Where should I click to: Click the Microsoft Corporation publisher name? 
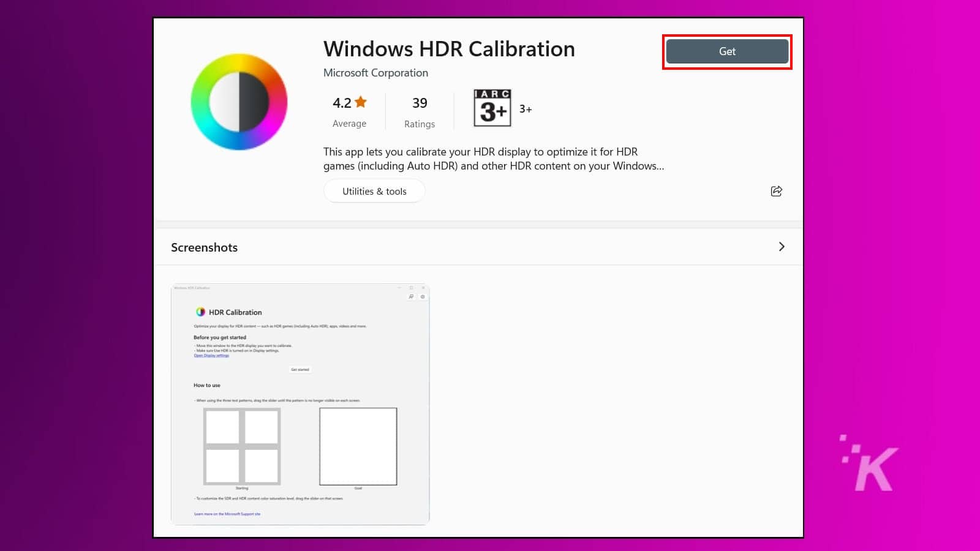point(375,72)
